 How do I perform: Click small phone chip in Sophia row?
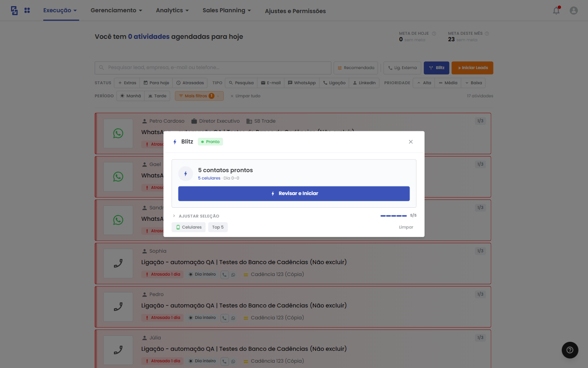225,275
